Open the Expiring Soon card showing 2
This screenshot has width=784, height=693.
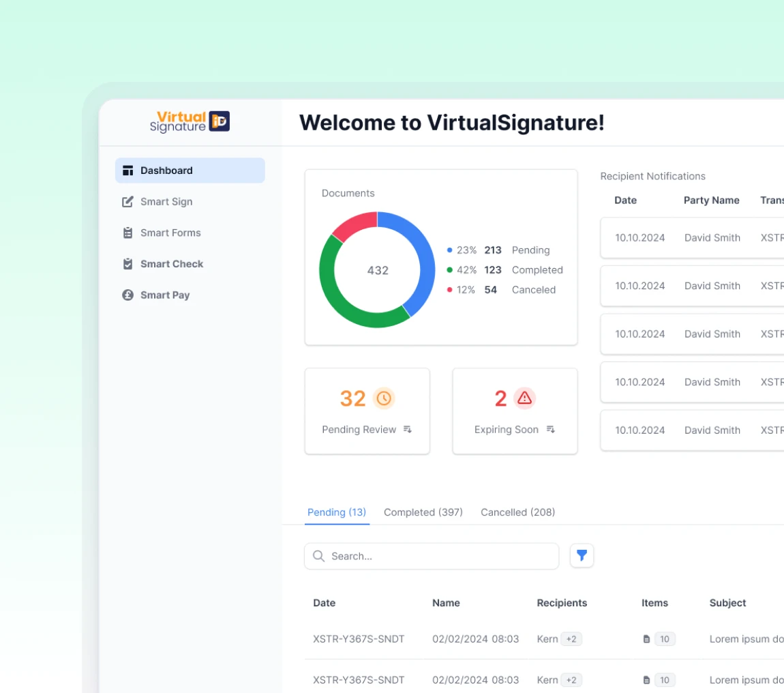(x=515, y=411)
